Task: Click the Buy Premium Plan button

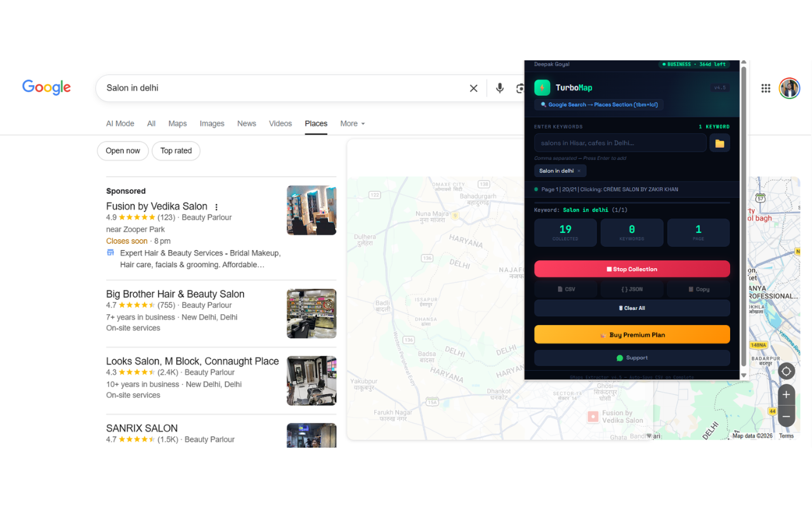Action: (632, 335)
